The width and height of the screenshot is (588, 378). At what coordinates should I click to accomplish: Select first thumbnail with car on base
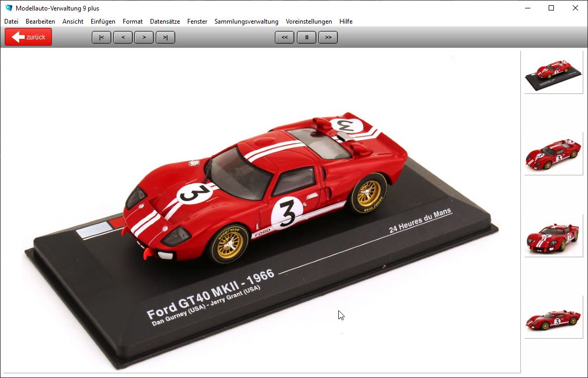coord(553,72)
